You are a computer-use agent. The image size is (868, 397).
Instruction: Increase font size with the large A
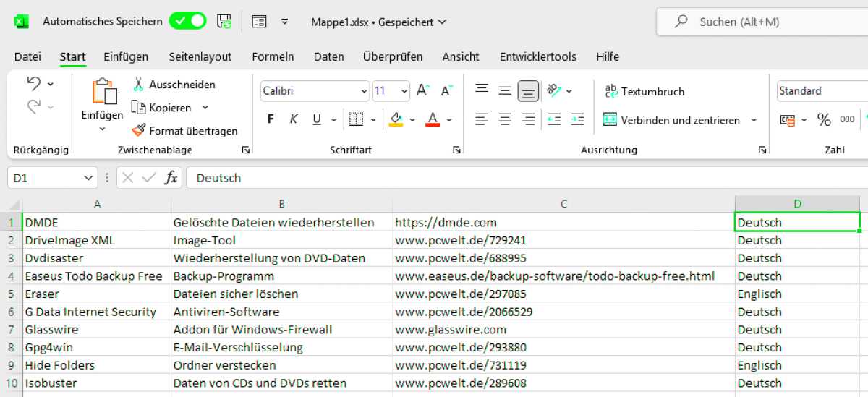(423, 91)
